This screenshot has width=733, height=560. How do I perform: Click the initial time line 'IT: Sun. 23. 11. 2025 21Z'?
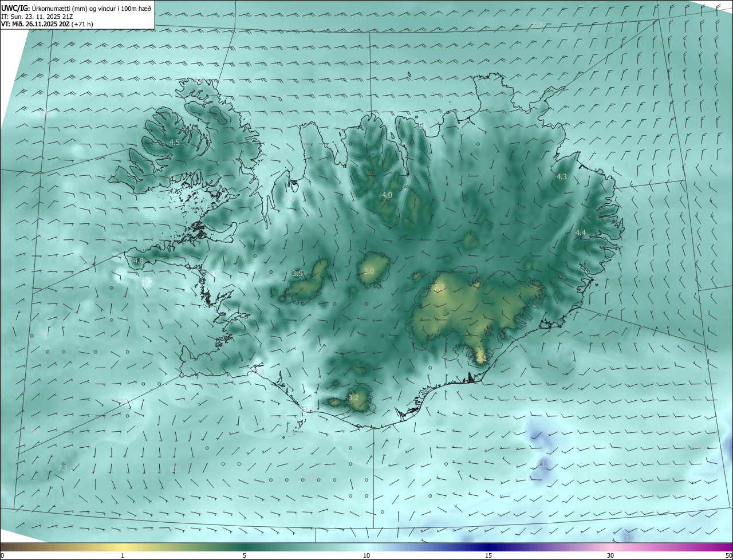tap(37, 16)
